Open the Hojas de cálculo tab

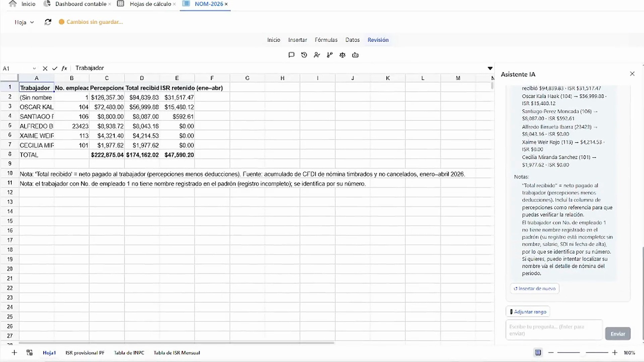pos(150,4)
